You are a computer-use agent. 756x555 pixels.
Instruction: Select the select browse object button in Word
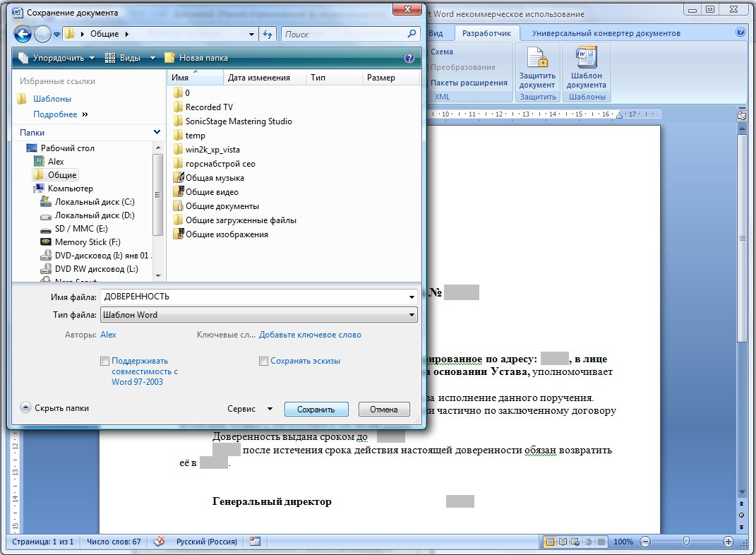(742, 515)
